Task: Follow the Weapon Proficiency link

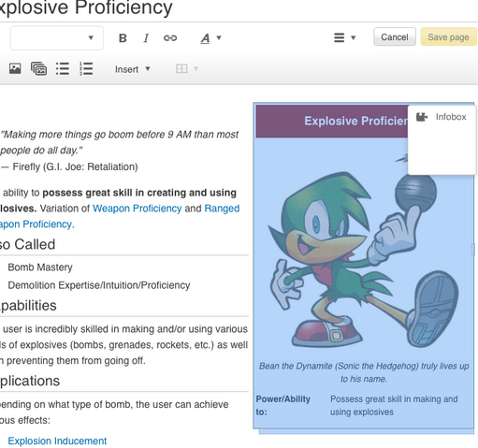Action: (x=137, y=209)
